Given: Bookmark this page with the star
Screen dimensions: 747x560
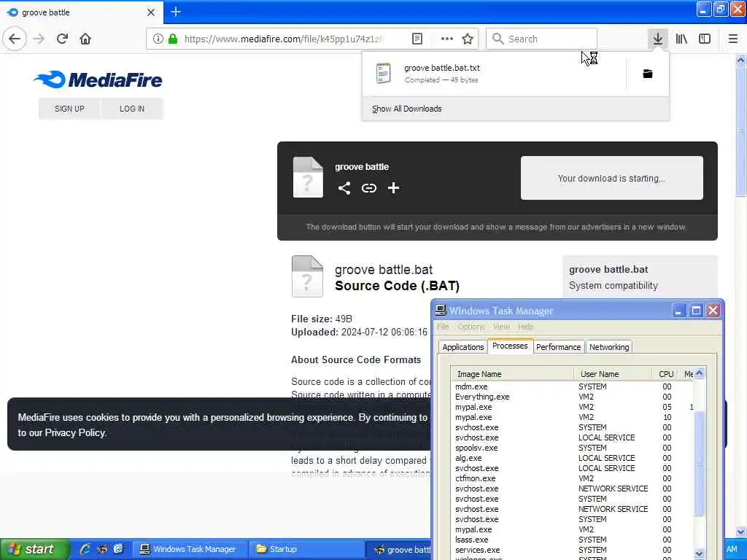Looking at the screenshot, I should point(468,39).
